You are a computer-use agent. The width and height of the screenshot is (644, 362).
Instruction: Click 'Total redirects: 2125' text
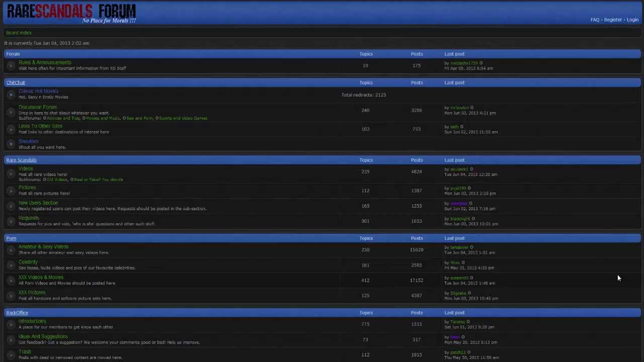pyautogui.click(x=364, y=95)
